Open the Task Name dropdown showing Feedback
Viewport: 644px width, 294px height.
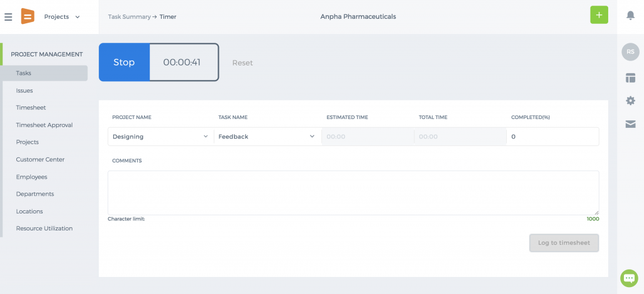[267, 137]
